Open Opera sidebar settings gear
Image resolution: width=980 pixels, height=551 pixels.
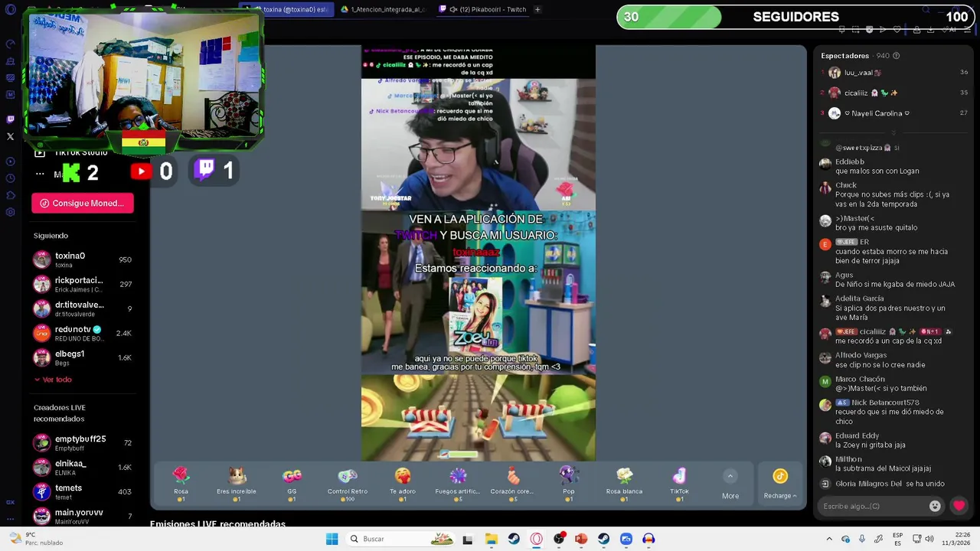(x=10, y=212)
